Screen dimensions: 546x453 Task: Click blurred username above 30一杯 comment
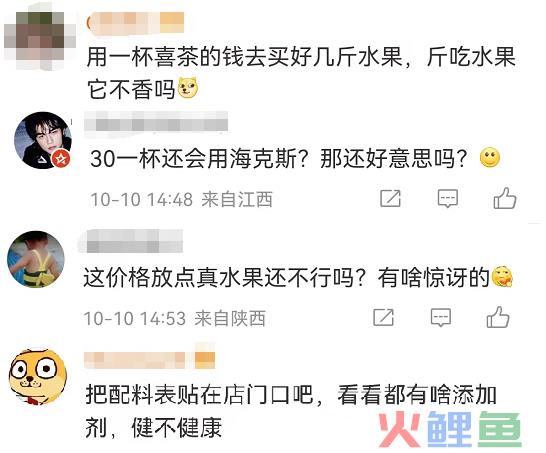pos(156,122)
